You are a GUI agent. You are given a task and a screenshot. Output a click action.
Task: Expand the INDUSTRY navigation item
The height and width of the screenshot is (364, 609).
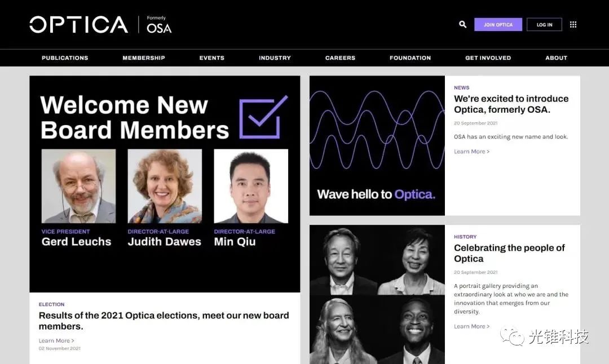[275, 58]
